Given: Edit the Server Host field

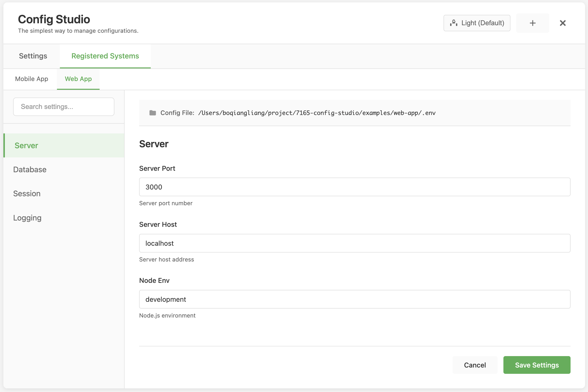Looking at the screenshot, I should pos(354,243).
